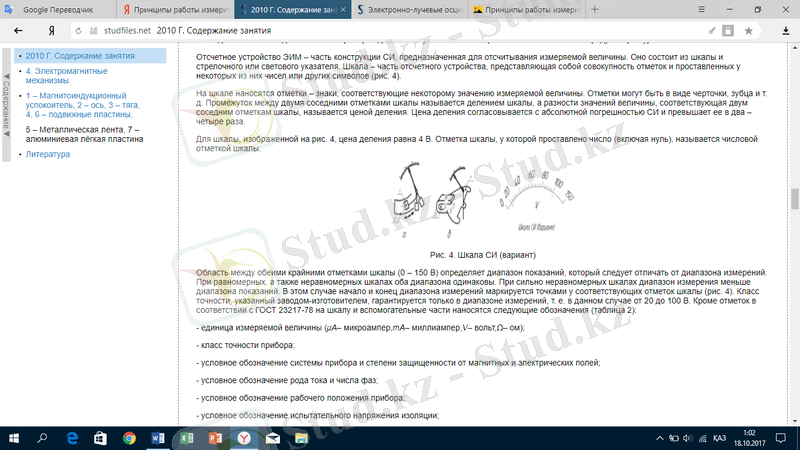Switch to the first 'Принципы работы измери' tab
This screenshot has height=450, width=800.
(175, 10)
